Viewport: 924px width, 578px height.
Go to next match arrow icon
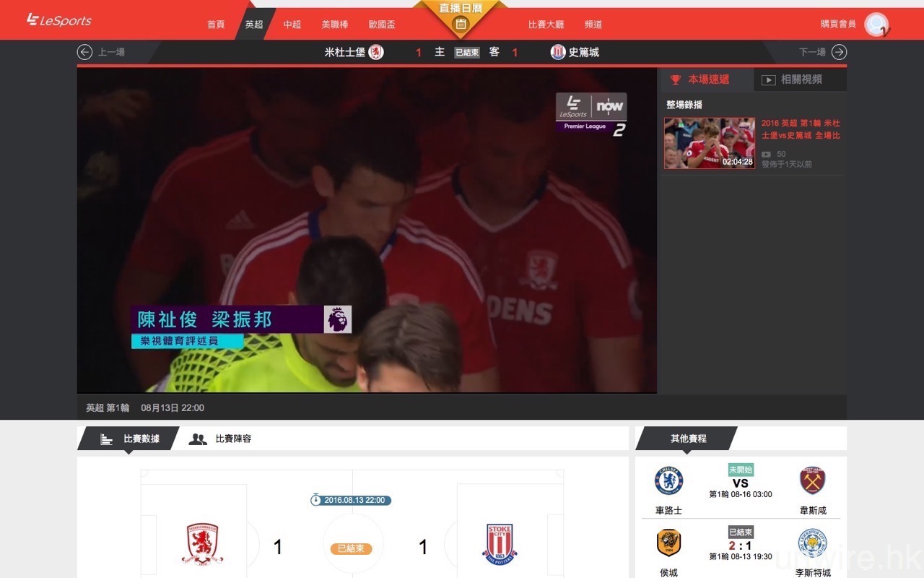tap(838, 52)
